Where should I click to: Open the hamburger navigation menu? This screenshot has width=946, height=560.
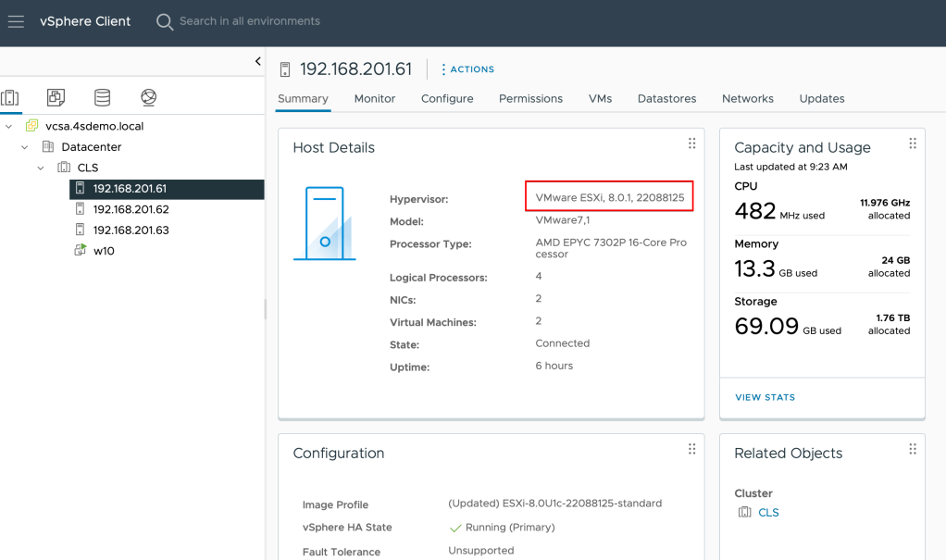click(16, 21)
